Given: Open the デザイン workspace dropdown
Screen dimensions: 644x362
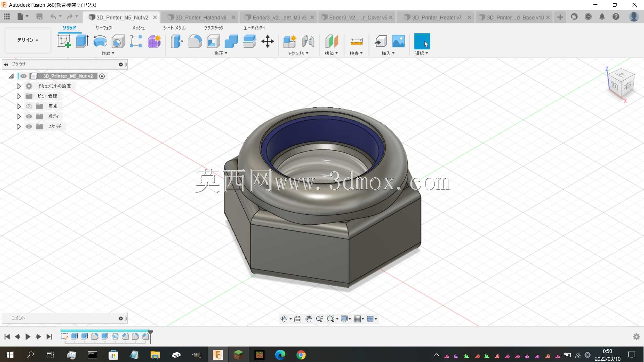Looking at the screenshot, I should click(28, 40).
